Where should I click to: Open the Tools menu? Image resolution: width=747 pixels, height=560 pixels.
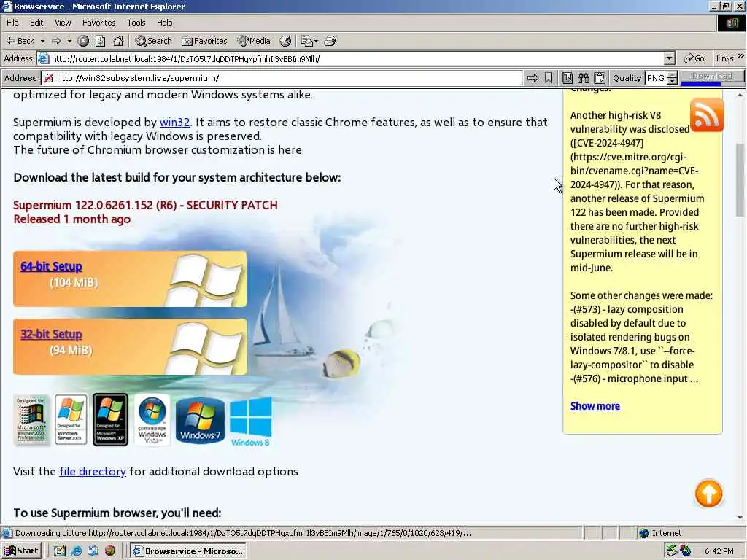[136, 23]
